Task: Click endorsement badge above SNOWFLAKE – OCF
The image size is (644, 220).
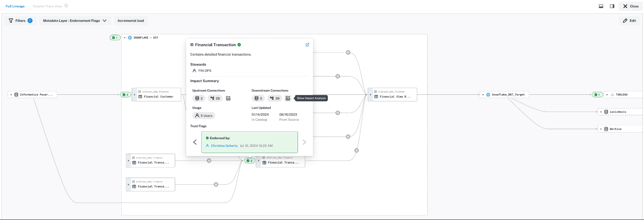Action: [x=115, y=38]
